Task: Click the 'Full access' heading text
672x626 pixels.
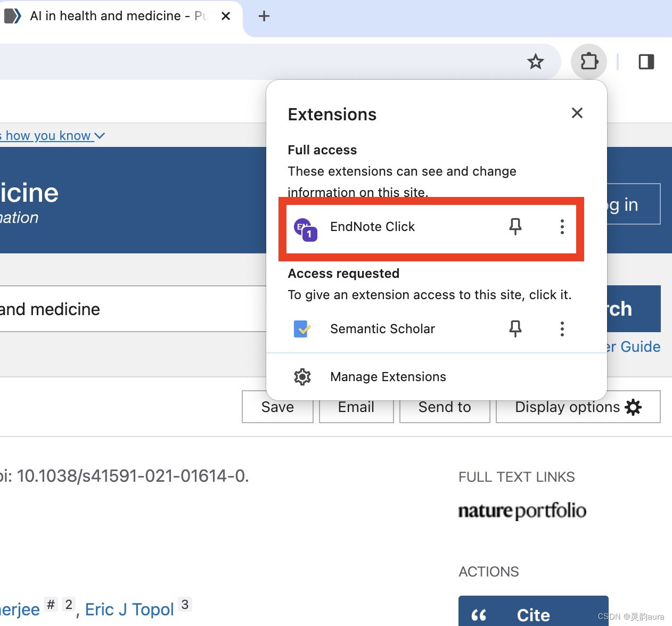Action: (322, 150)
